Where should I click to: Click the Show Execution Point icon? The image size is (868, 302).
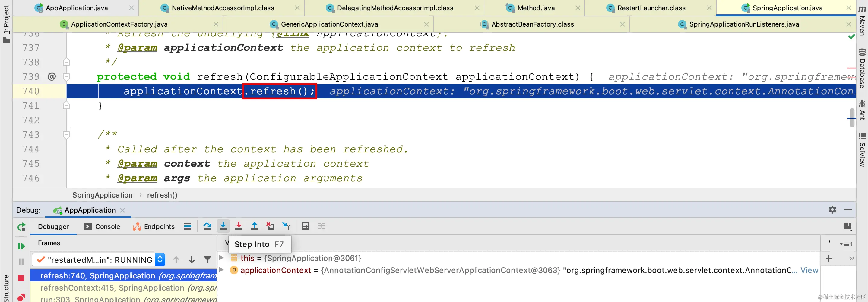click(188, 226)
